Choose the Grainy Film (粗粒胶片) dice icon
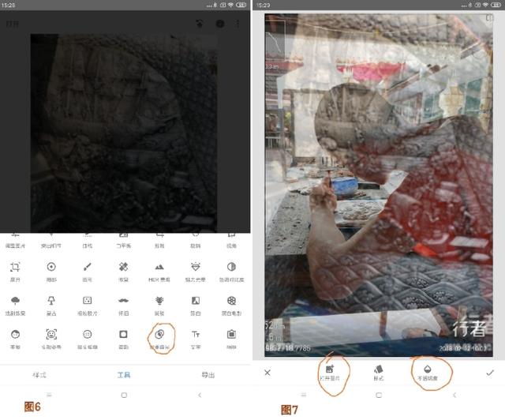This screenshot has height=420, width=505. [87, 304]
